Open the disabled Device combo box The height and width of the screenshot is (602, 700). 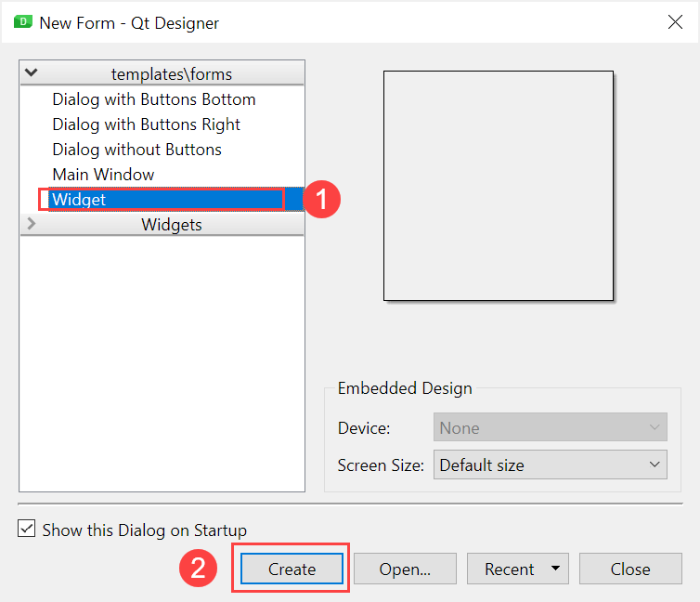(x=550, y=427)
